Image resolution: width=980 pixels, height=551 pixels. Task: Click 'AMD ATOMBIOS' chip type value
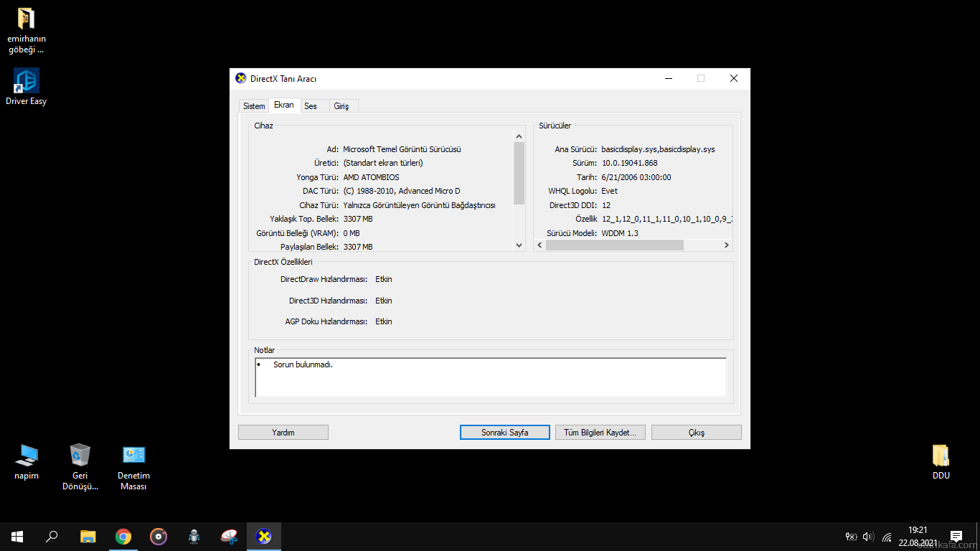[x=371, y=177]
